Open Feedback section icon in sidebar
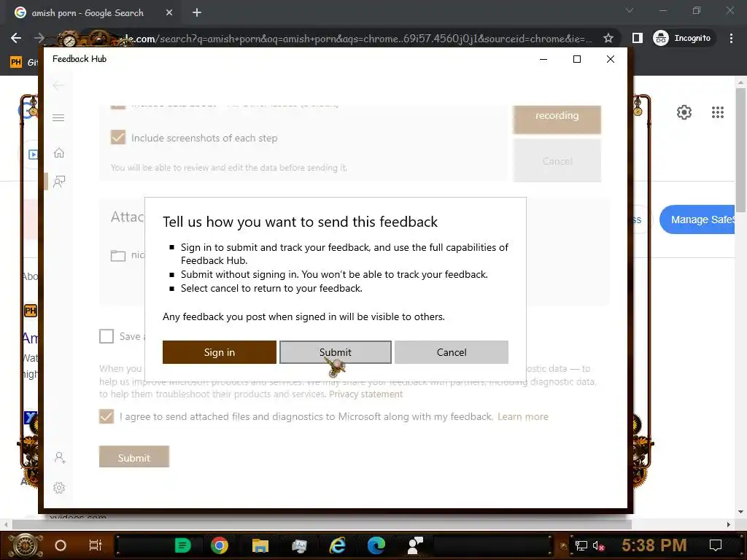This screenshot has width=747, height=560. (x=59, y=182)
